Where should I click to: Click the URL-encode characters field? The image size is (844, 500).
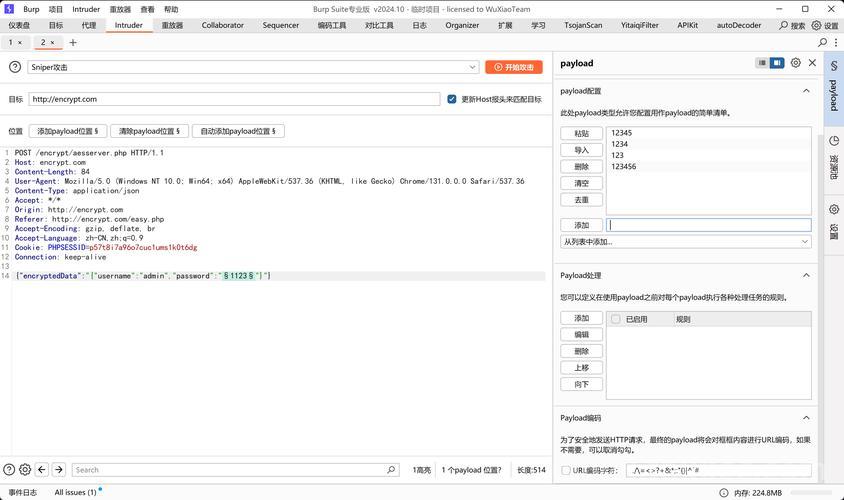pos(719,470)
